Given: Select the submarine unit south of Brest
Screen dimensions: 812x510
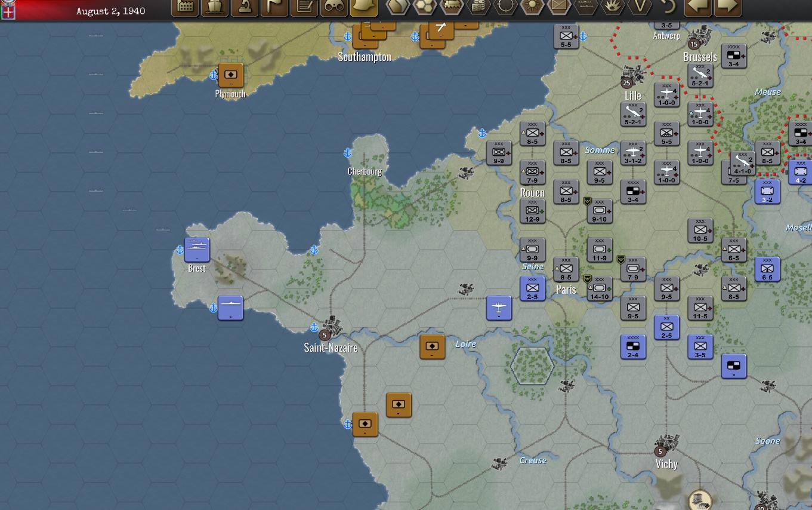Looking at the screenshot, I should coord(230,308).
